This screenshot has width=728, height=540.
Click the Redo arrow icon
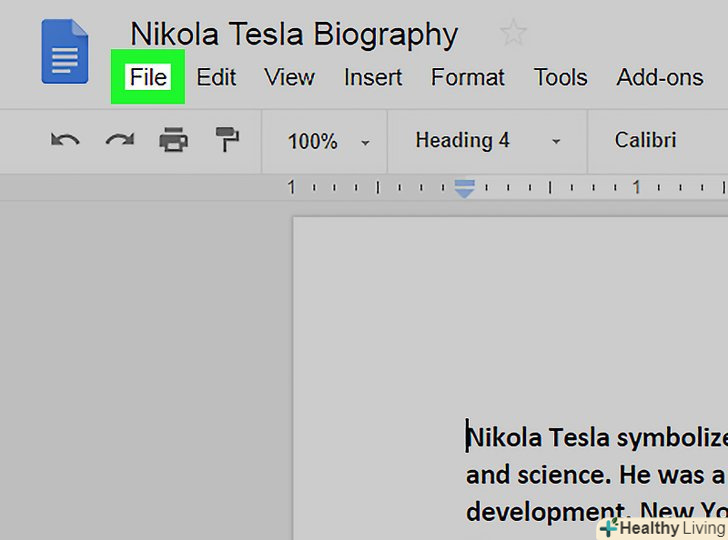(x=119, y=141)
